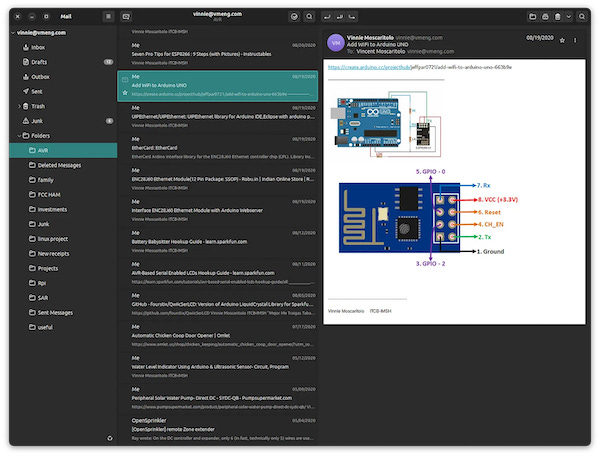This screenshot has width=600, height=456.
Task: Select the AVR folder
Action: [63, 150]
